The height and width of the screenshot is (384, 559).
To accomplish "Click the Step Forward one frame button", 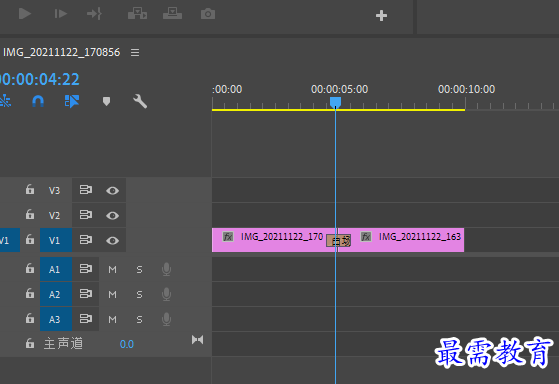I will point(61,14).
